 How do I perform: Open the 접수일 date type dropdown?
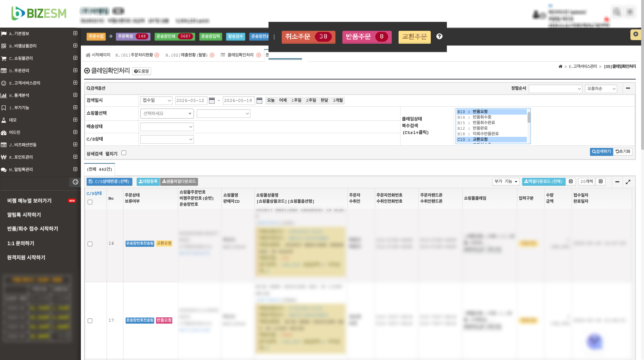[x=156, y=101]
